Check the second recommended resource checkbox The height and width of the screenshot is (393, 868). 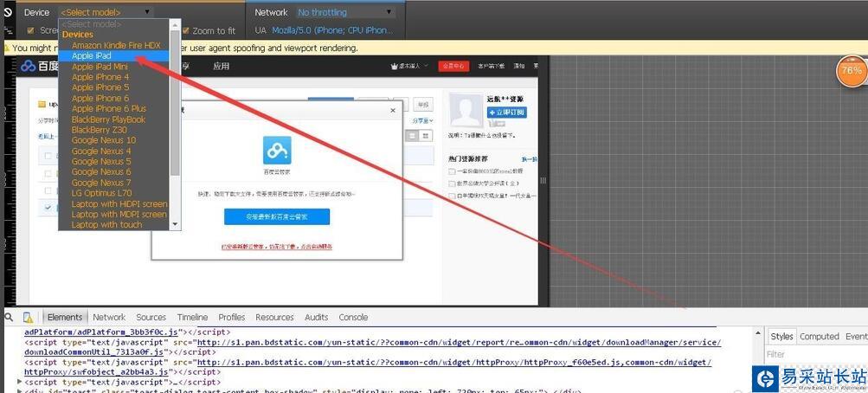(453, 184)
